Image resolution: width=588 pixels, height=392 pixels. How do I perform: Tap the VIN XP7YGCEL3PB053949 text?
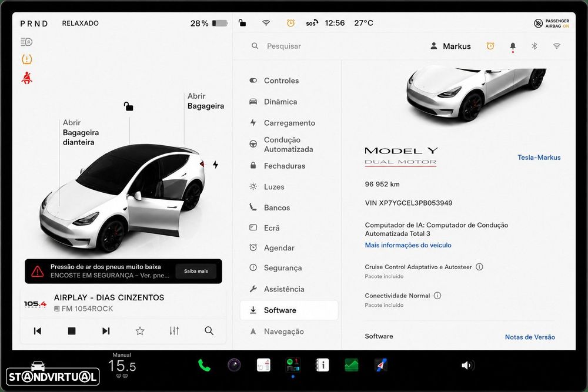pyautogui.click(x=409, y=203)
